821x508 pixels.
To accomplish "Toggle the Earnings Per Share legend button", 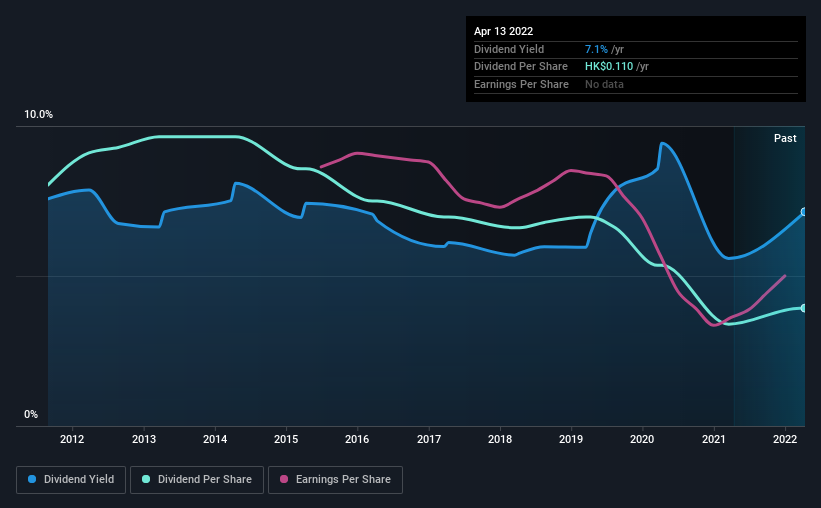I will (335, 480).
